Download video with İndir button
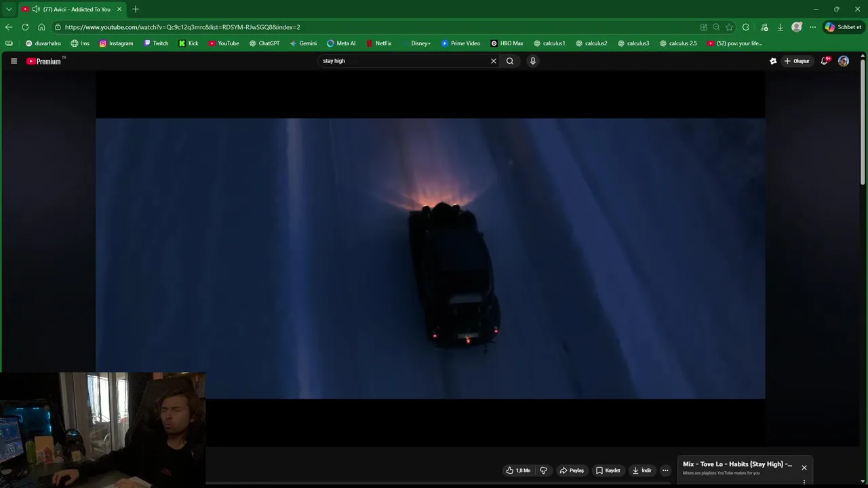This screenshot has height=488, width=868. click(x=642, y=470)
